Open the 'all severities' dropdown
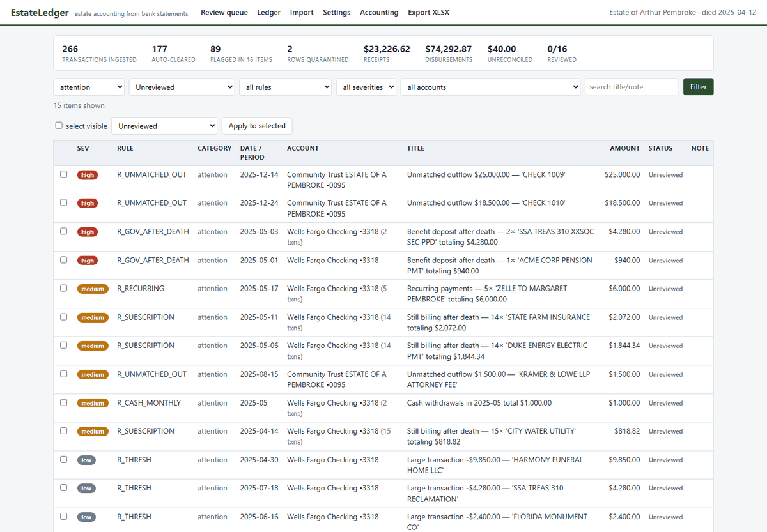Viewport: 767px width, 532px height. (366, 87)
